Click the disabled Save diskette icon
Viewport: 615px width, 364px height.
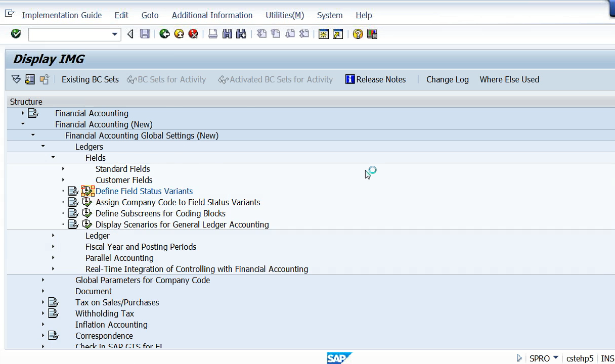[x=145, y=34]
